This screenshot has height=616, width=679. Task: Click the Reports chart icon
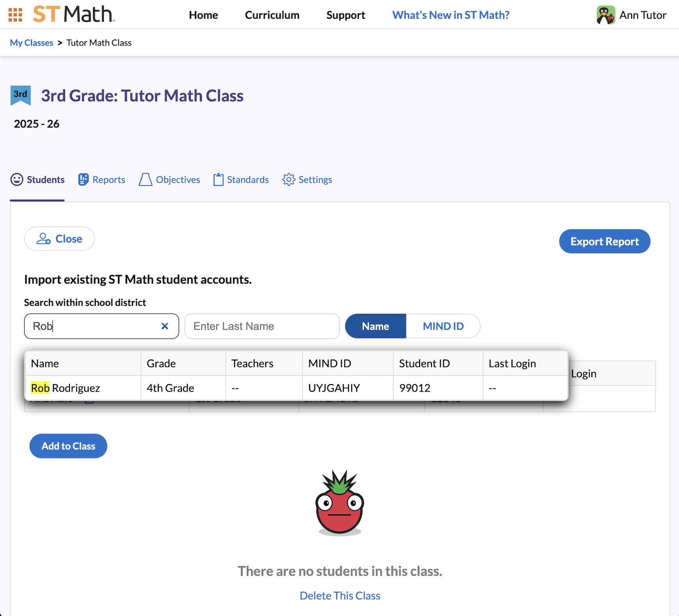click(x=83, y=179)
